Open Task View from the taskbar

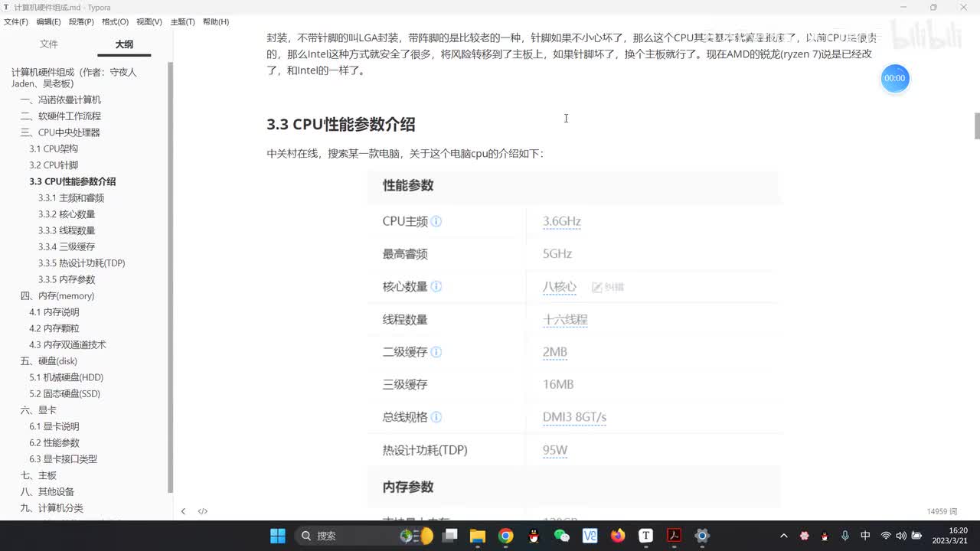click(449, 536)
